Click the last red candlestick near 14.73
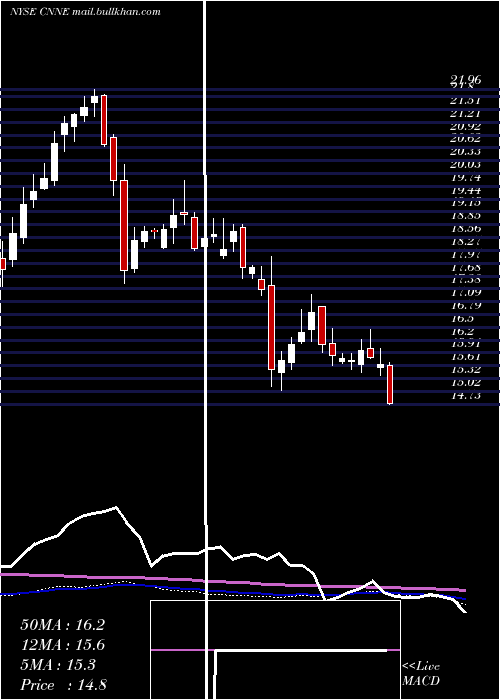500x700 pixels. [390, 384]
